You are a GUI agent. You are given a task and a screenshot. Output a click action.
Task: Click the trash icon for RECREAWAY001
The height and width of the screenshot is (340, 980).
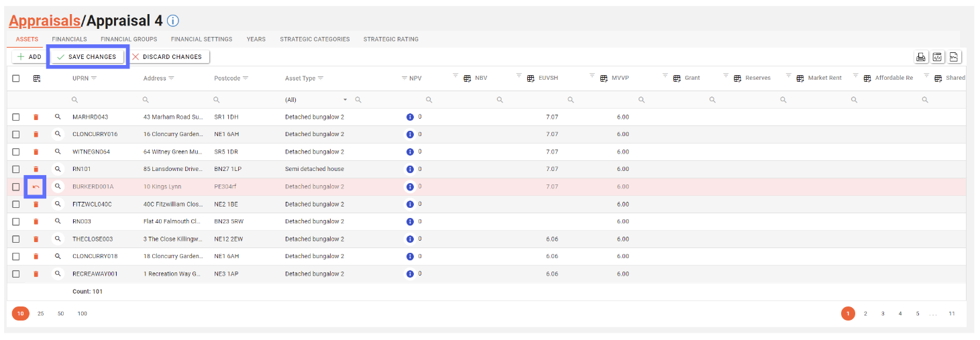36,274
